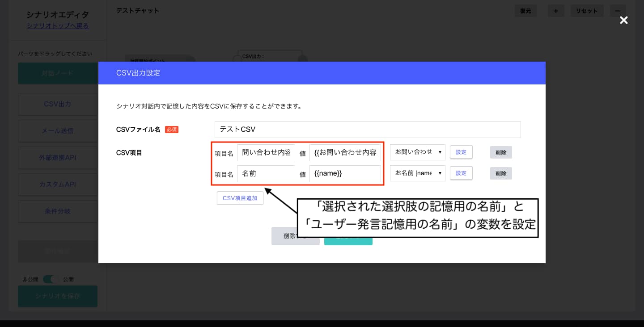
Task: Select the 外部連携API part in sidebar
Action: point(58,158)
